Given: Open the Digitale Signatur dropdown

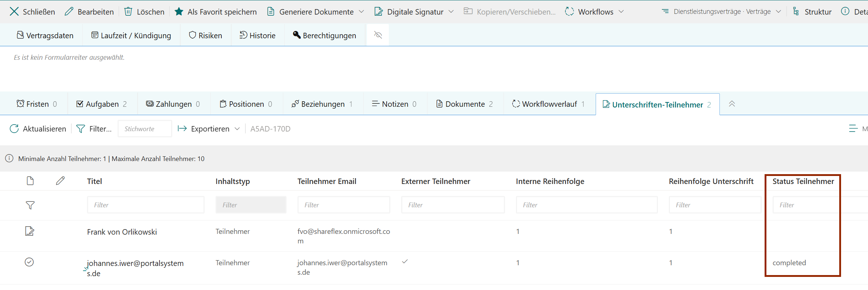Looking at the screenshot, I should coord(451,12).
